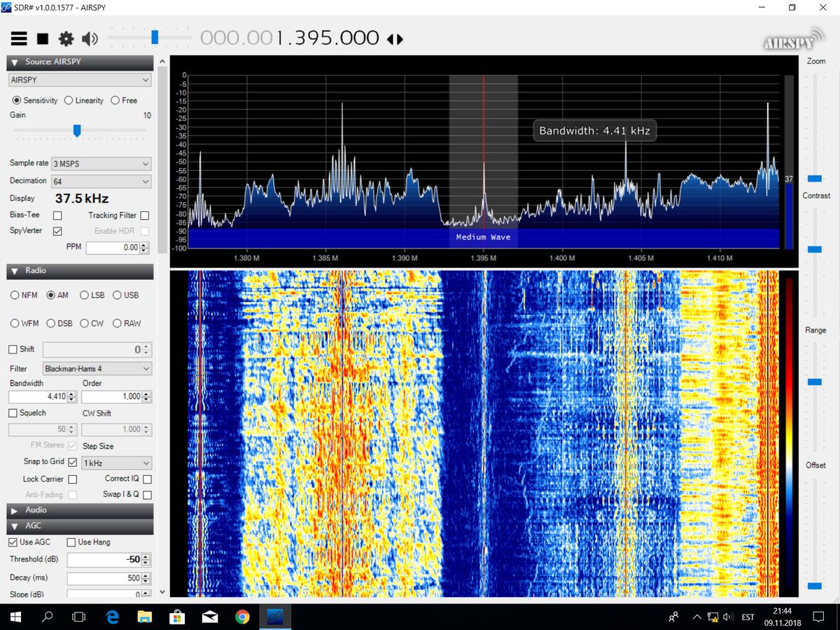Image resolution: width=840 pixels, height=630 pixels.
Task: Open the AIRSPY source dropdown
Action: [x=80, y=80]
